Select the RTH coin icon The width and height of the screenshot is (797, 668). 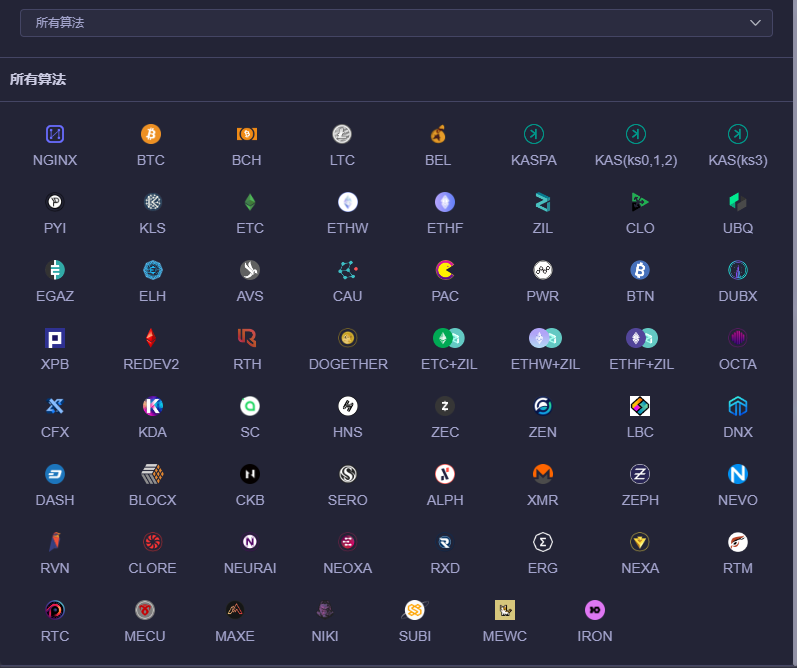(x=247, y=338)
